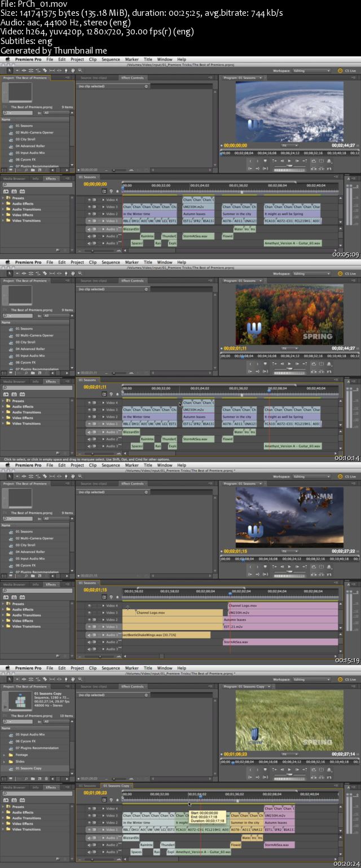This screenshot has width=361, height=868.
Task: Open the Marker menu in the 00:10:14 frame
Action: click(132, 262)
